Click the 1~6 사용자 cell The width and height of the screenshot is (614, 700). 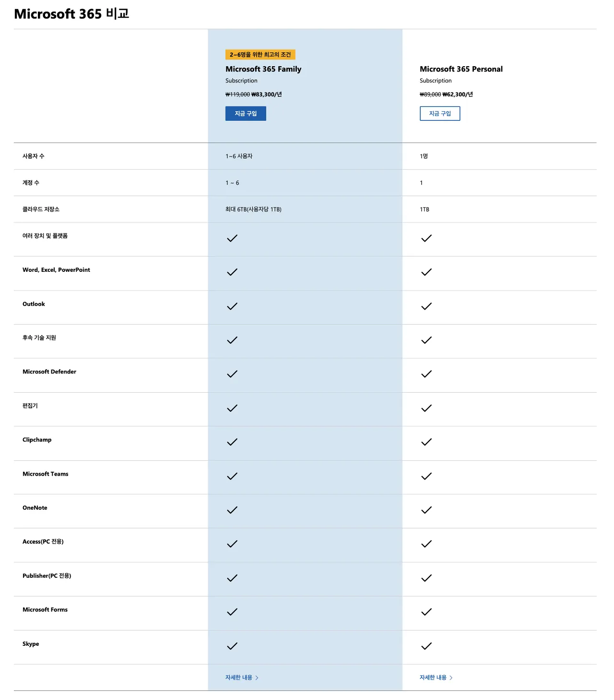click(x=239, y=156)
